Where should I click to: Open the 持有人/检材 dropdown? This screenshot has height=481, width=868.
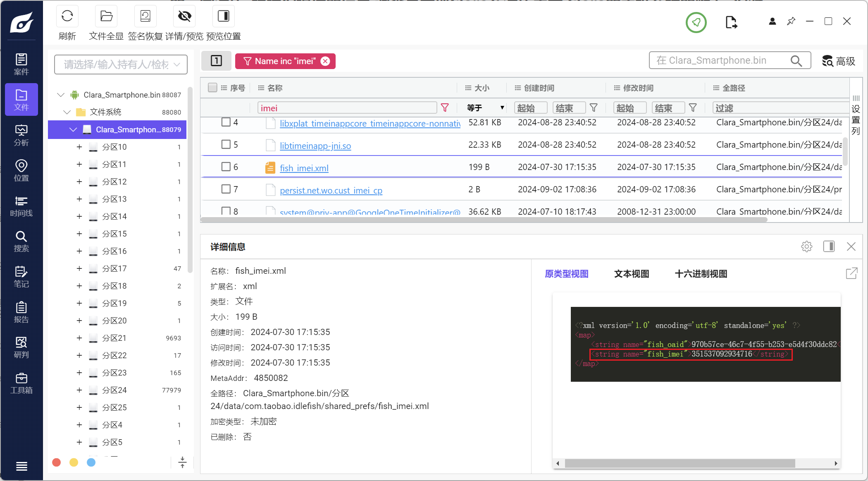(121, 65)
